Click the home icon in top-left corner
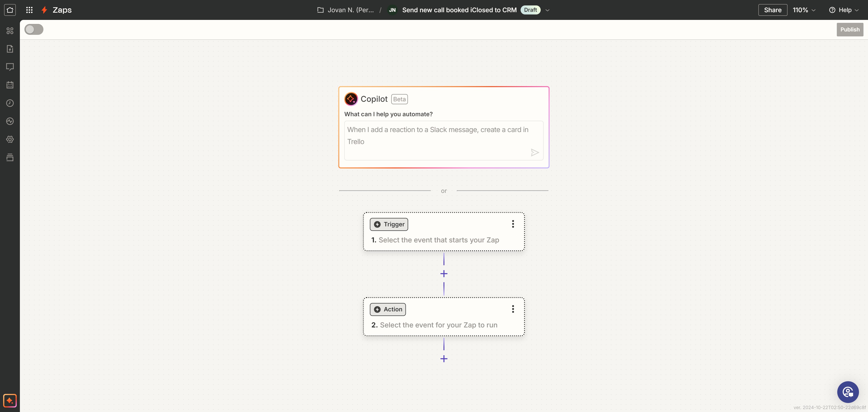The height and width of the screenshot is (412, 868). 10,10
